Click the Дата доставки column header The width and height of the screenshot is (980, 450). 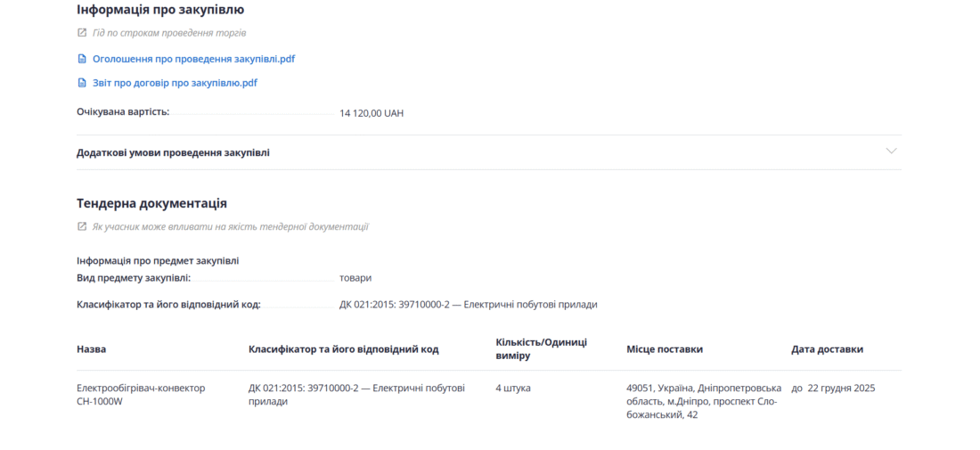click(827, 349)
